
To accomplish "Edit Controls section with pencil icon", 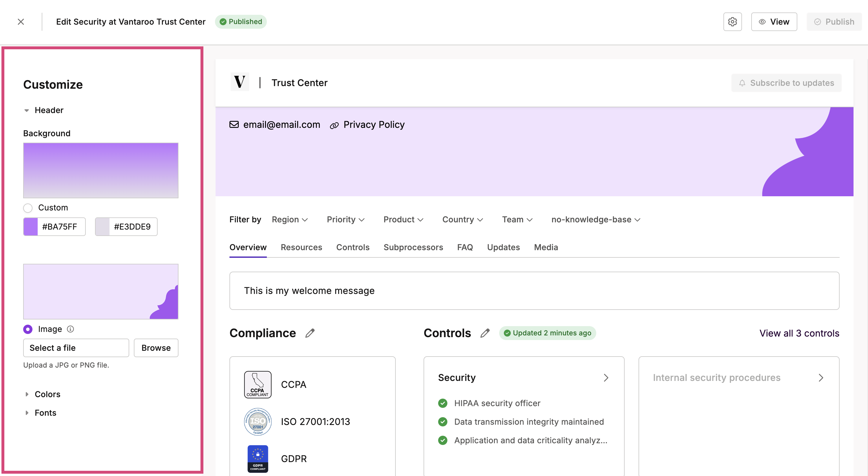I will click(485, 333).
